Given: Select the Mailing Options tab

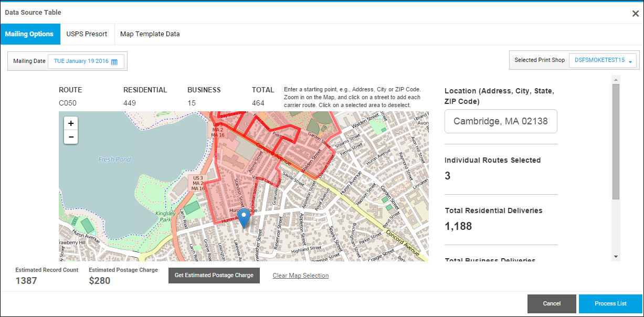Looking at the screenshot, I should [x=29, y=34].
